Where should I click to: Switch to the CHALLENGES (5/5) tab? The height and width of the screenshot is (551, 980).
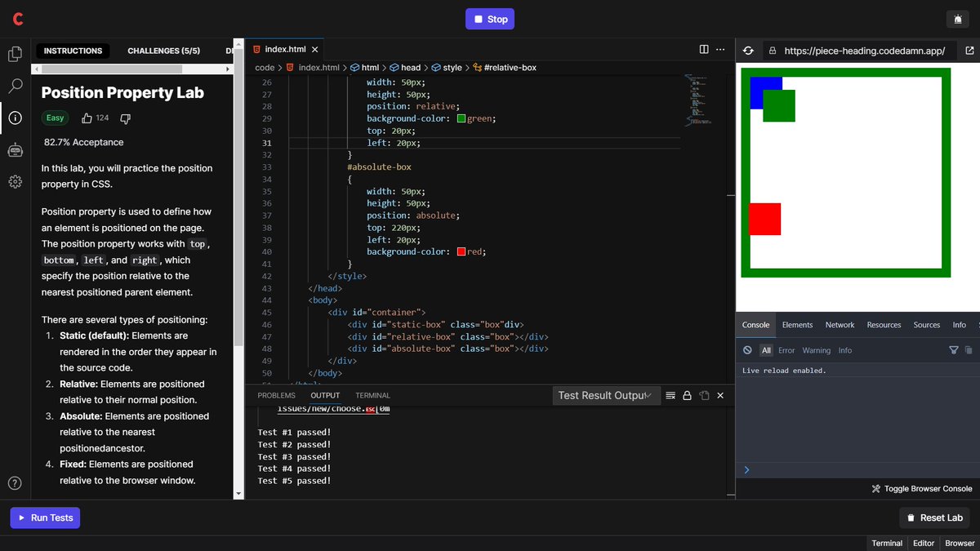tap(163, 51)
